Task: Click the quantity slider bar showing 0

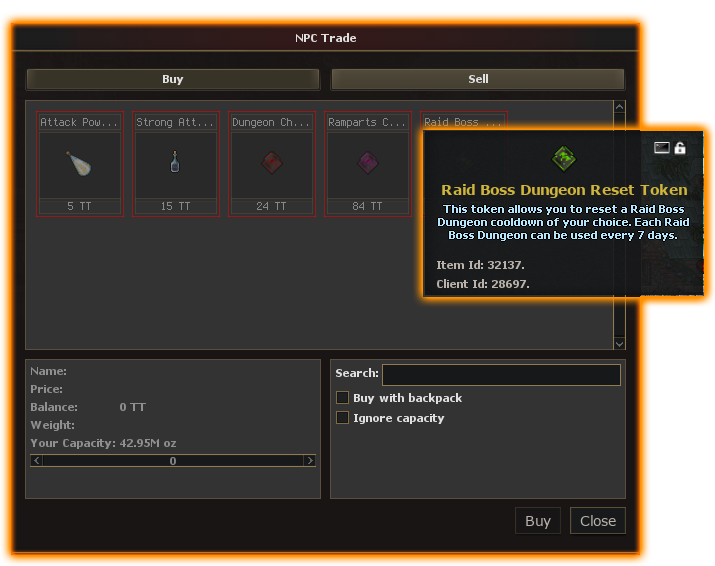Action: coord(173,461)
